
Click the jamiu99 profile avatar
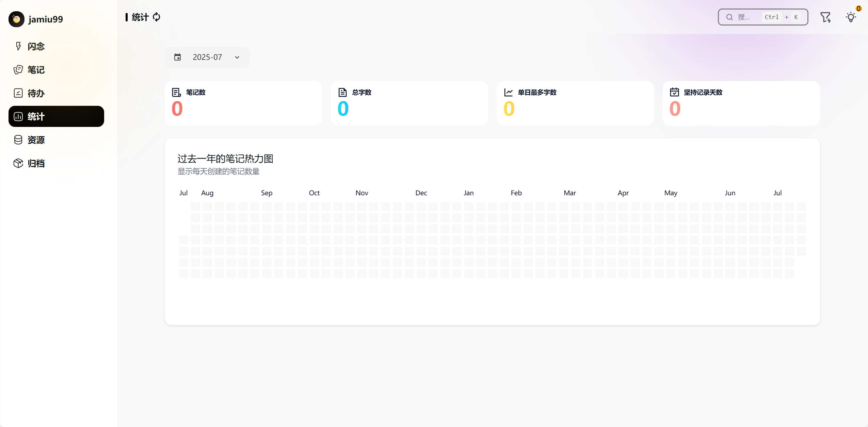coord(16,19)
